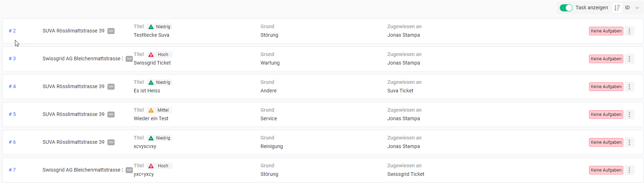Open the three-dot menu for ticket #6
The image size is (644, 183).
pyautogui.click(x=629, y=142)
